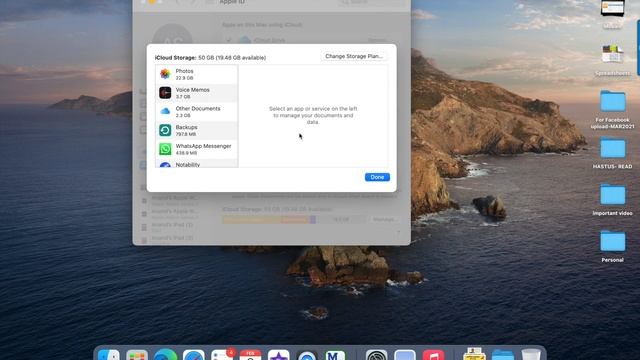Select the HASTUS- READ desktop folder
The width and height of the screenshot is (640, 360).
(612, 153)
